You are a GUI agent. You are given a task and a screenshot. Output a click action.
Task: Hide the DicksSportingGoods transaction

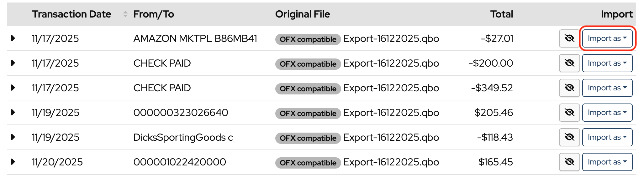(x=569, y=137)
